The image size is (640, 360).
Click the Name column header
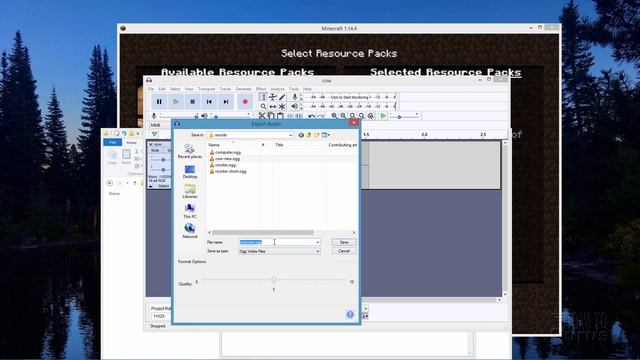[214, 145]
